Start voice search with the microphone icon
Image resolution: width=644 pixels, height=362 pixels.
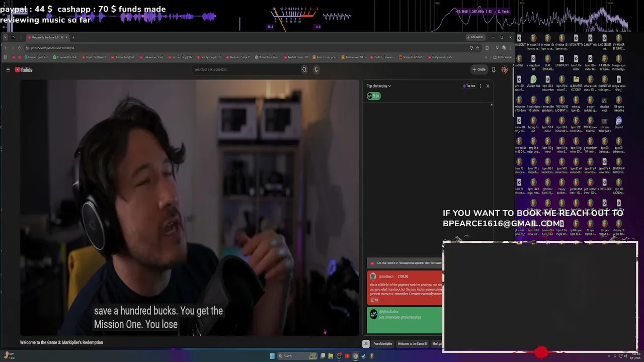pos(316,70)
